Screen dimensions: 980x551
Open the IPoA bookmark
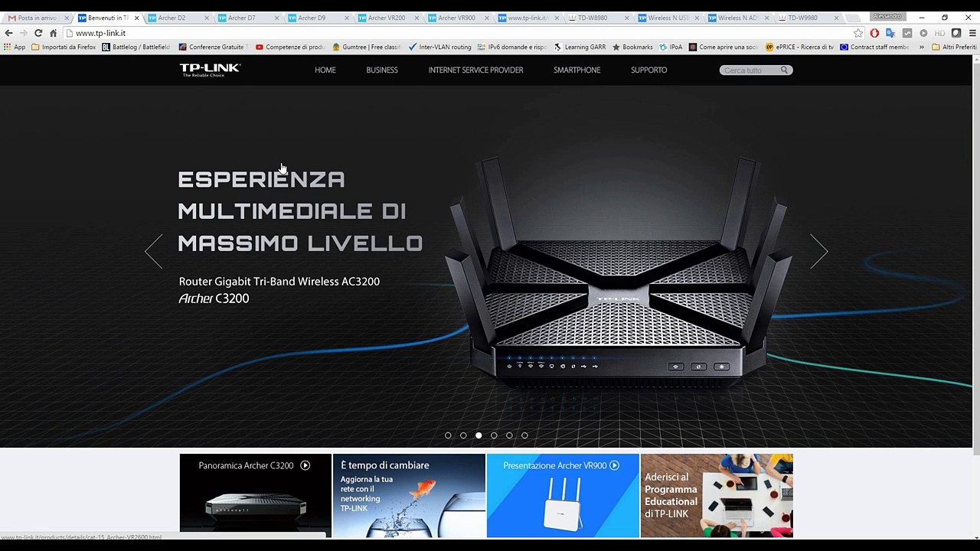(x=670, y=47)
